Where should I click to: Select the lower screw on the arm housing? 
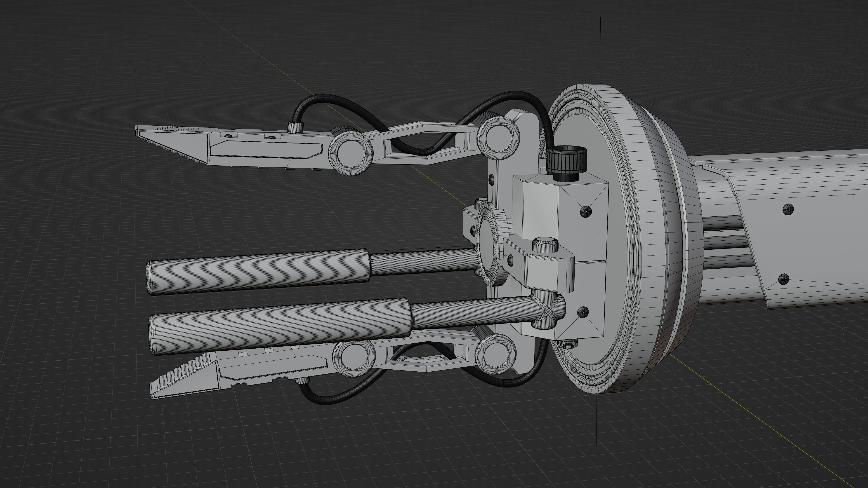(784, 279)
